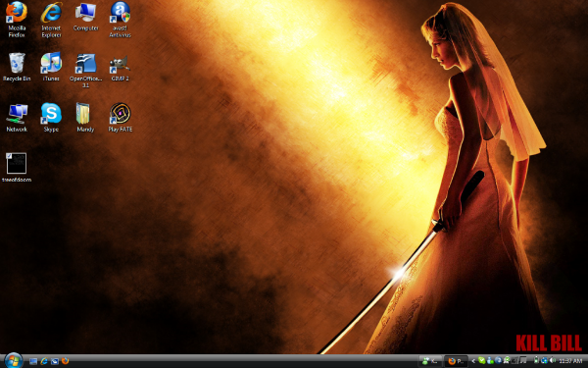Open the green Skype tray icon

(x=482, y=361)
